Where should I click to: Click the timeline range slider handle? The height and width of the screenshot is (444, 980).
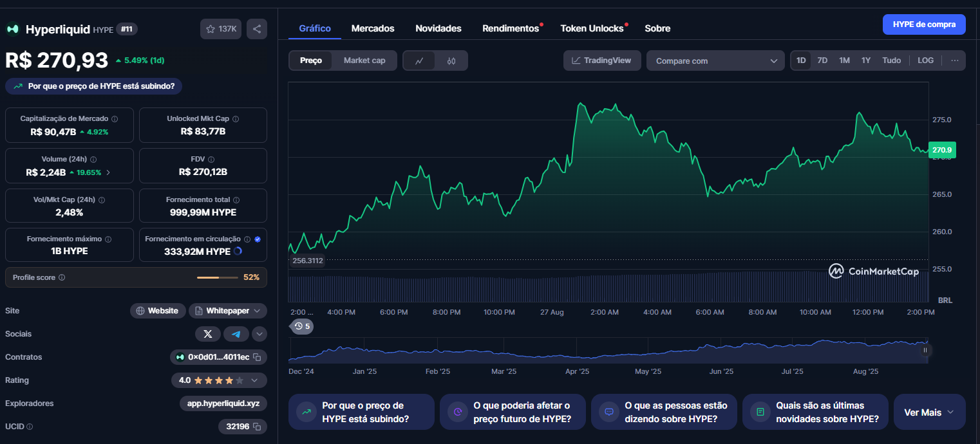pyautogui.click(x=925, y=350)
